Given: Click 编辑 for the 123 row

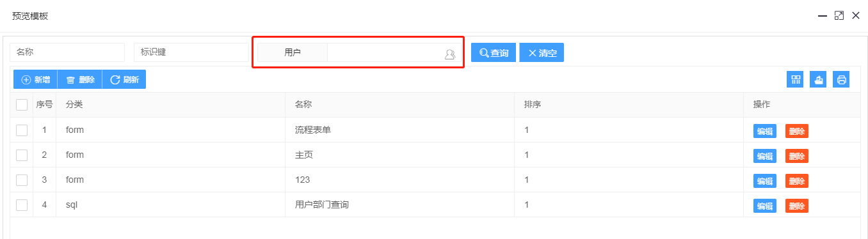Looking at the screenshot, I should [x=765, y=181].
